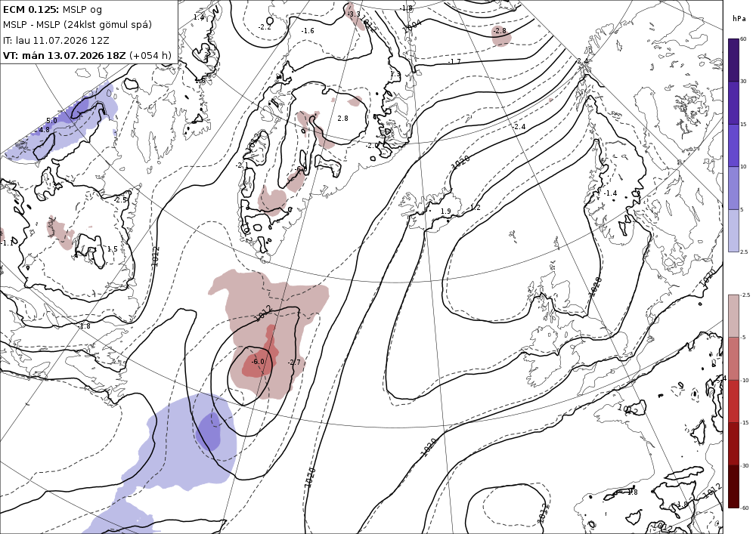
Task: Click the '2.8' value label over Greenland
Action: tap(342, 118)
